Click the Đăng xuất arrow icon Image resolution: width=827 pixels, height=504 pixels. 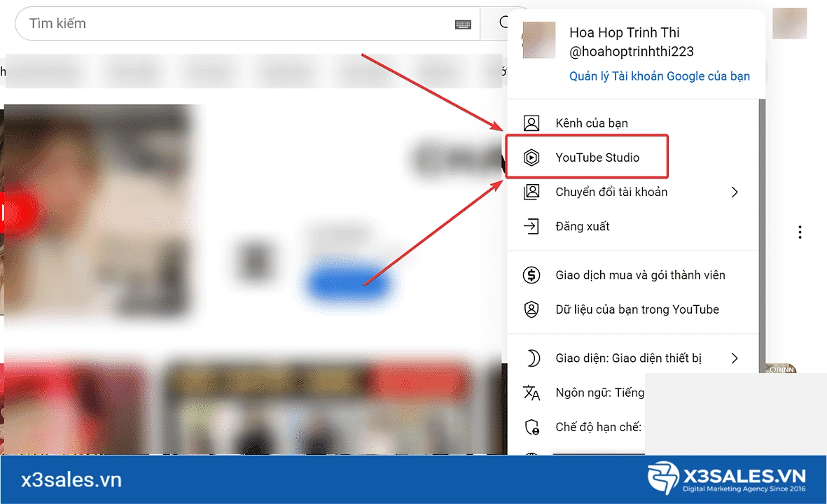click(x=531, y=226)
